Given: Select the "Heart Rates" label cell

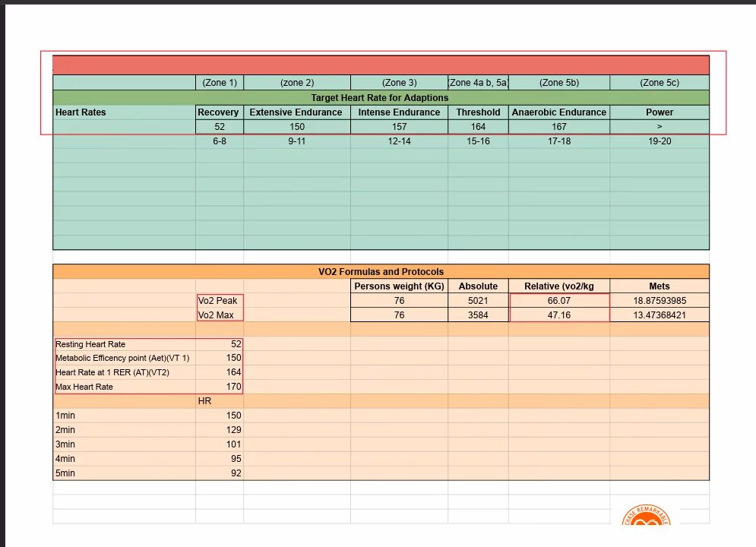Looking at the screenshot, I should tap(124, 112).
